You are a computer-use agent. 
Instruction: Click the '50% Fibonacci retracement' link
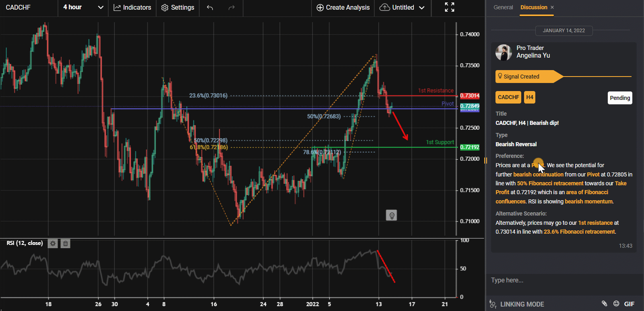tap(550, 183)
